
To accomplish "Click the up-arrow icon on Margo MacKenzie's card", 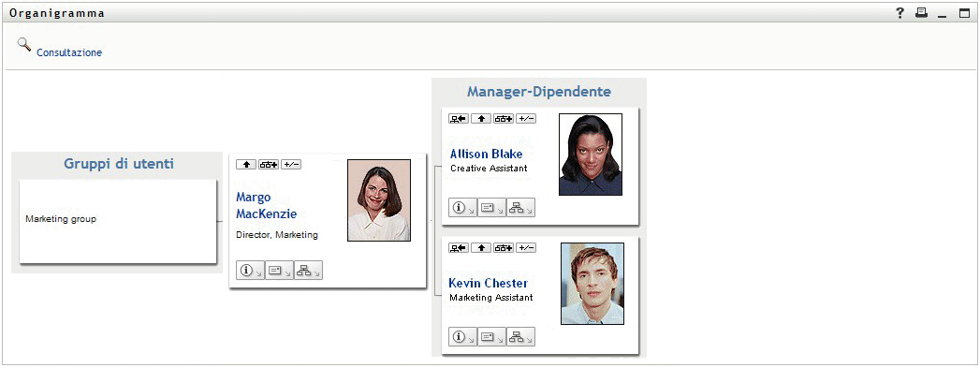I will 246,164.
